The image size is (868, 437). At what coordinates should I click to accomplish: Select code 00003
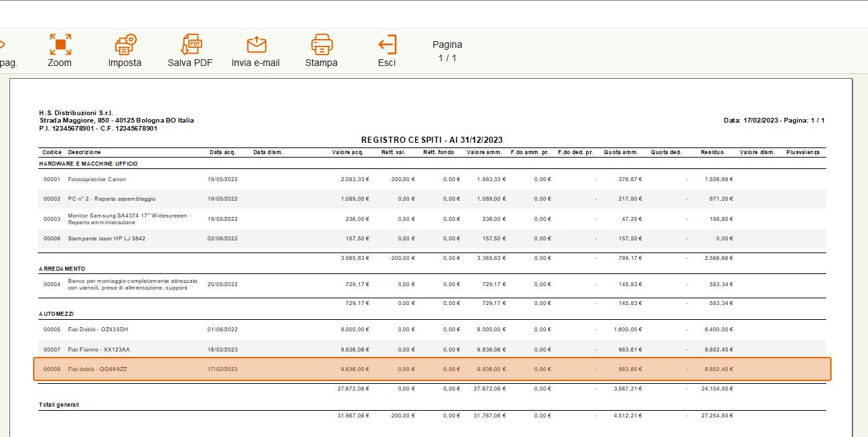(52, 219)
